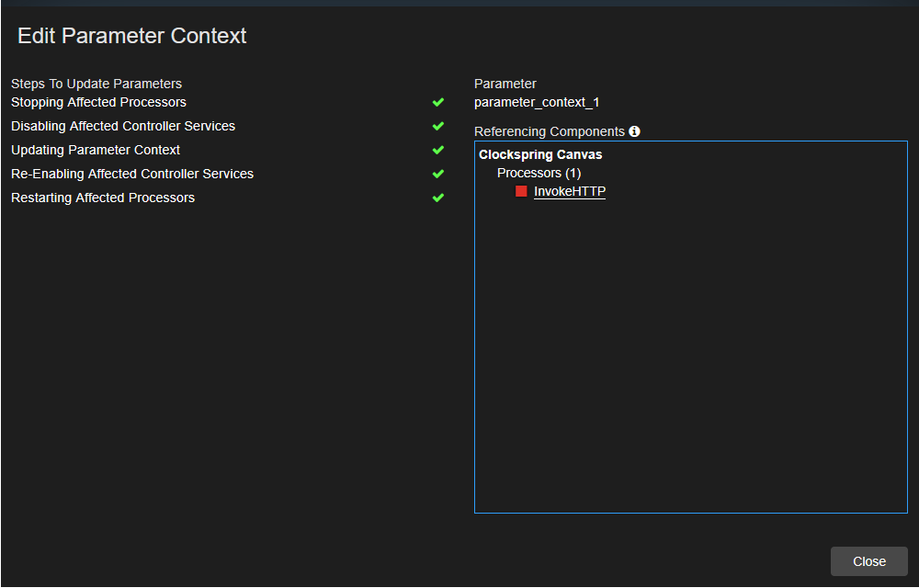Click the info icon next to Referencing Components

point(634,130)
